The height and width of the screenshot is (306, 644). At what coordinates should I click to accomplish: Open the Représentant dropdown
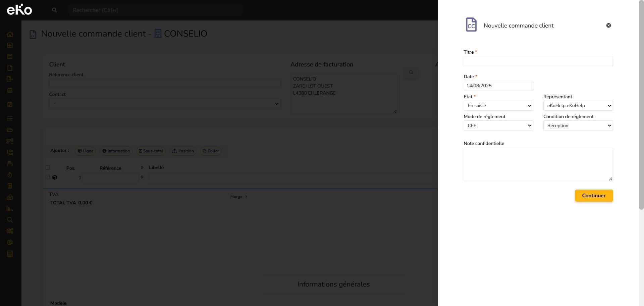578,106
